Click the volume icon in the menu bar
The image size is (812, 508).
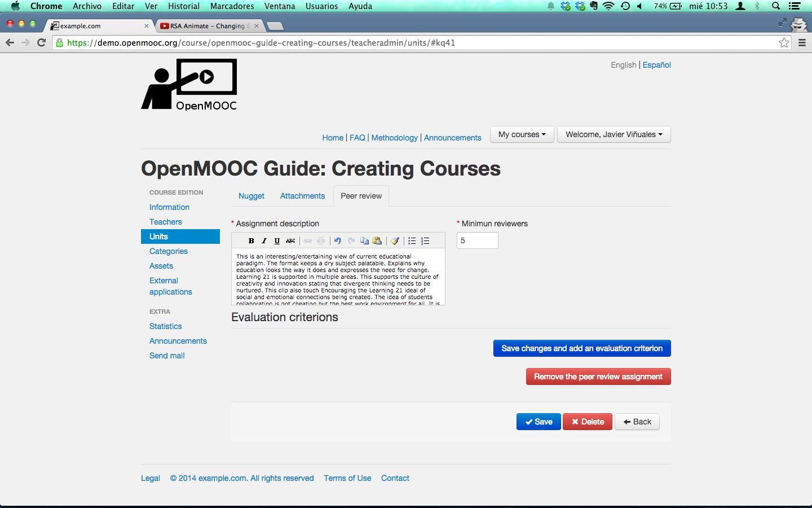pos(640,6)
